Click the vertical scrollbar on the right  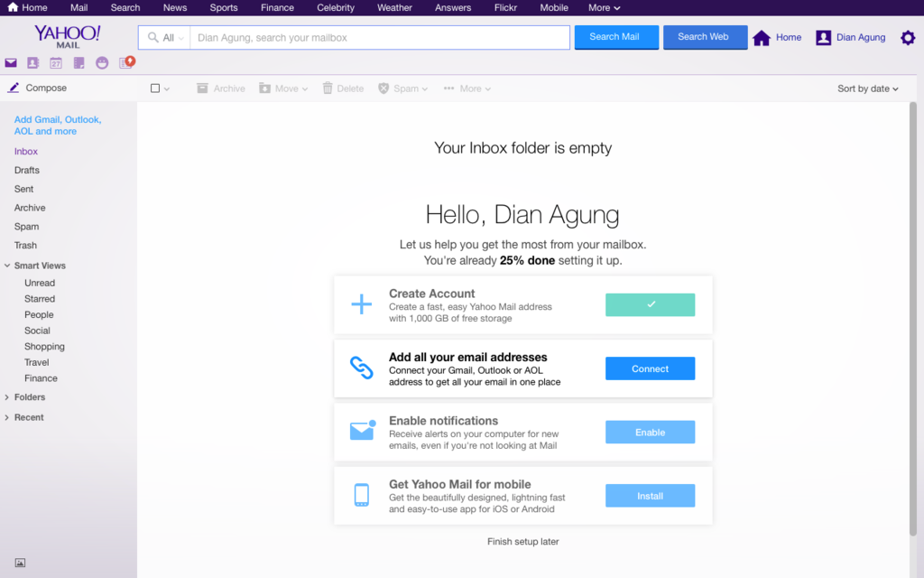click(913, 319)
